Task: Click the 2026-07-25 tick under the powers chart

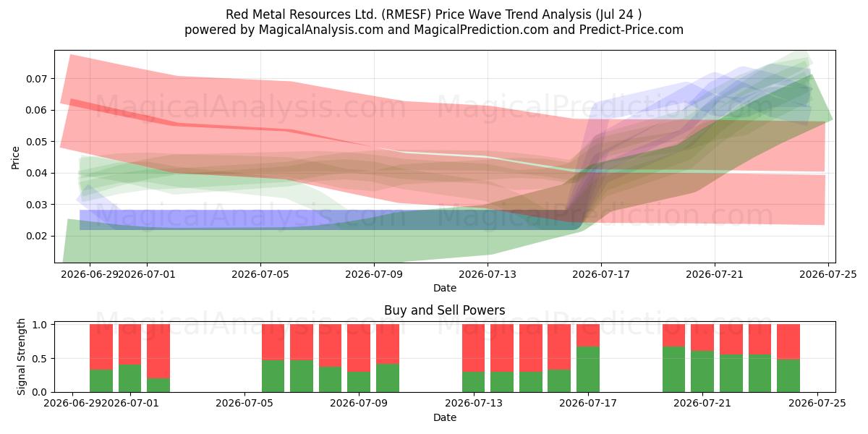Action: point(817,403)
